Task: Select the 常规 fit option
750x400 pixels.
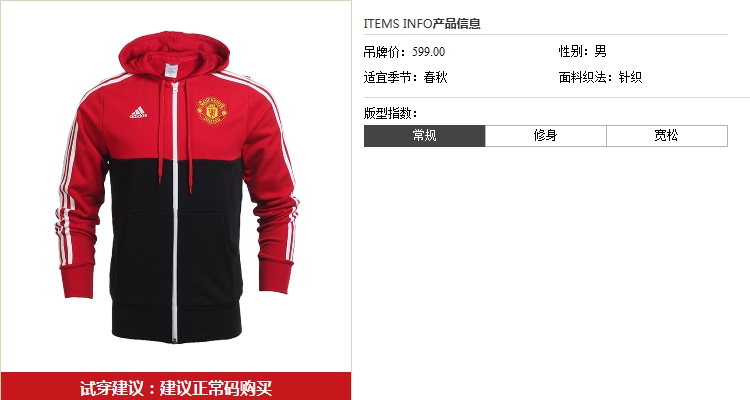Action: pos(424,136)
